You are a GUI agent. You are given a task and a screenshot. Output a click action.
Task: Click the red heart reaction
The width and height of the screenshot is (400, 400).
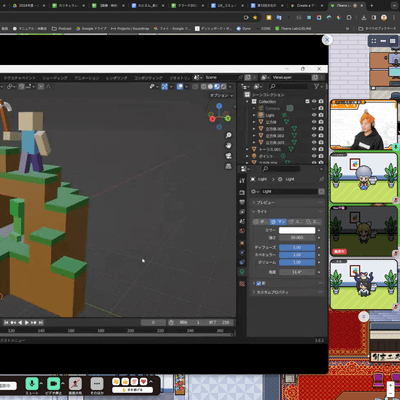[144, 382]
